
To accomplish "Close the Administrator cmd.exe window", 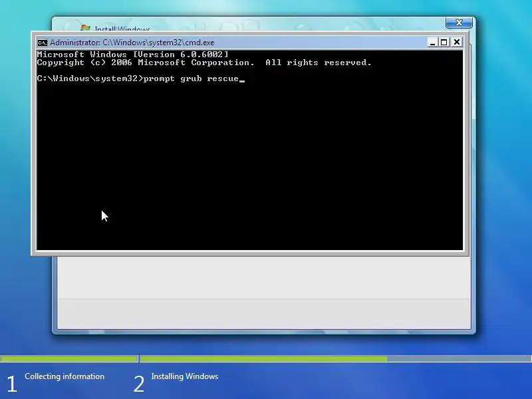I will tap(457, 43).
